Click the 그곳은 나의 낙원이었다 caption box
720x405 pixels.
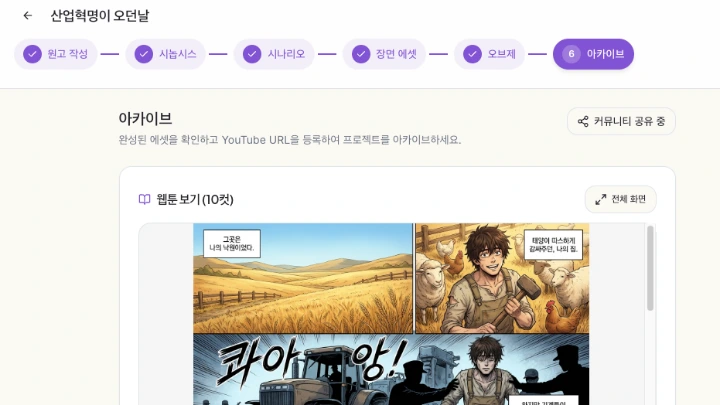tap(231, 243)
